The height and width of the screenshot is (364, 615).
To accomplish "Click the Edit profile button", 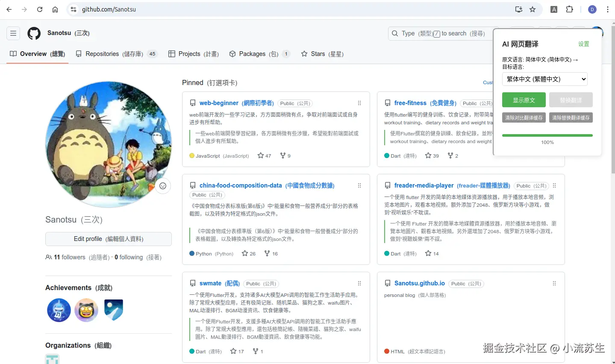I will click(108, 239).
